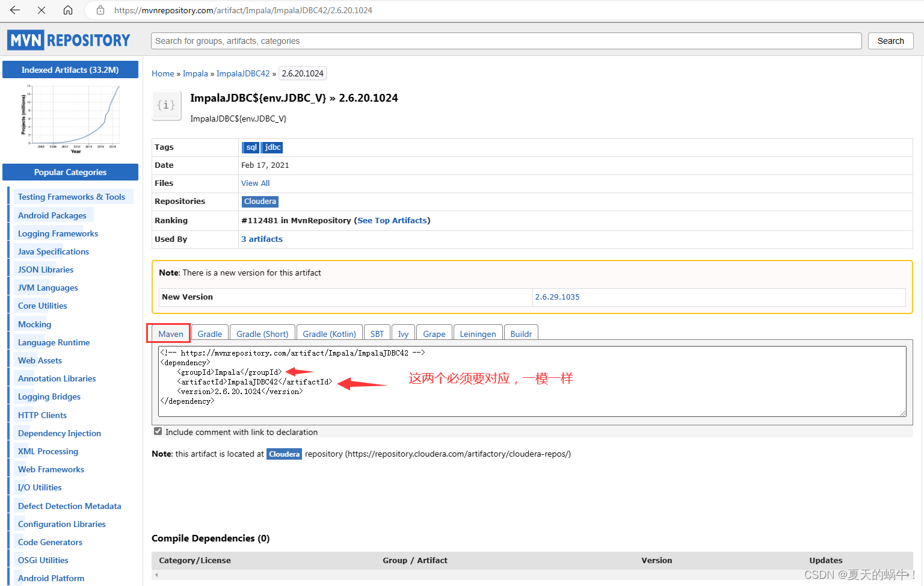Screen dimensions: 924x586
Task: Switch to the Gradle (Short) tab
Action: coord(262,334)
